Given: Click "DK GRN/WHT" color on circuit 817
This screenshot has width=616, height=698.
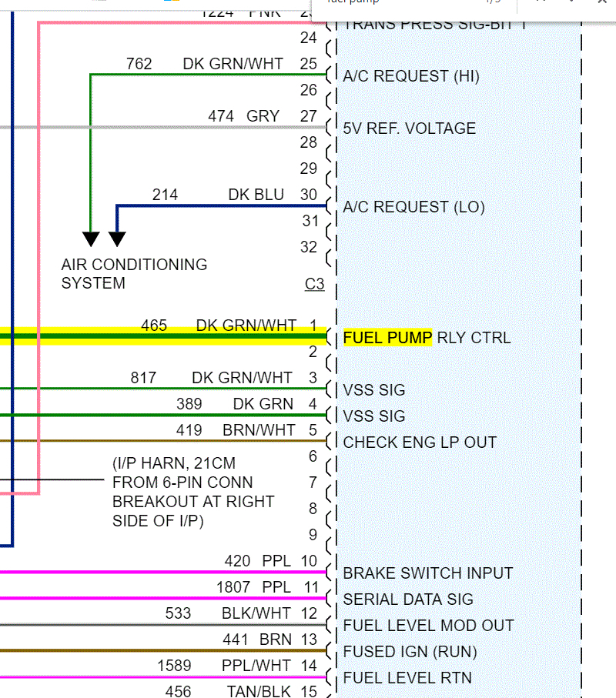Looking at the screenshot, I should pos(242,378).
